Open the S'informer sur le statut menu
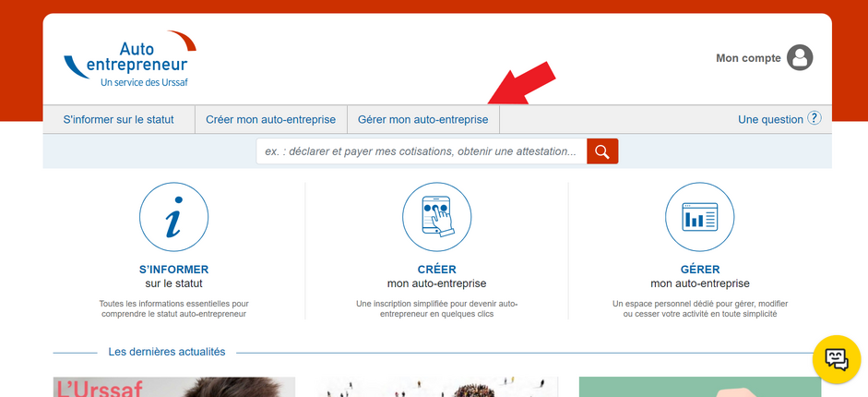This screenshot has height=397, width=868. click(119, 119)
